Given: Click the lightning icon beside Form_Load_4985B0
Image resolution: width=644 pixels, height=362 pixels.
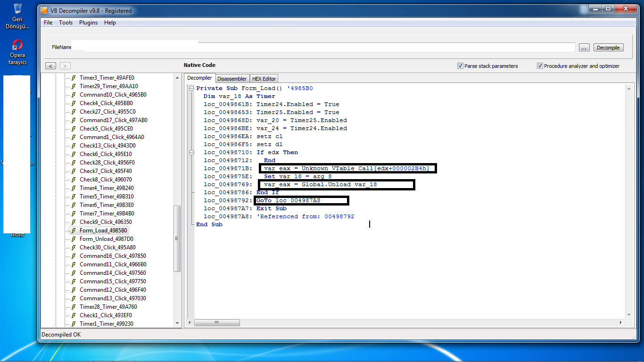Looking at the screenshot, I should [x=74, y=230].
